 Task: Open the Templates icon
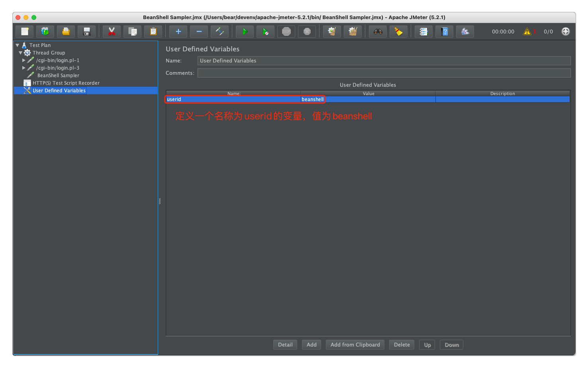45,31
